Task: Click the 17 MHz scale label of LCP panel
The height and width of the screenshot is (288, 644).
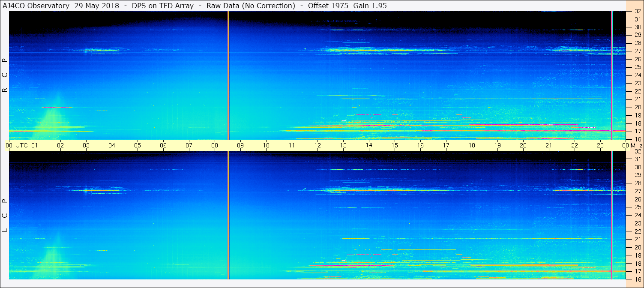Action: click(x=638, y=271)
